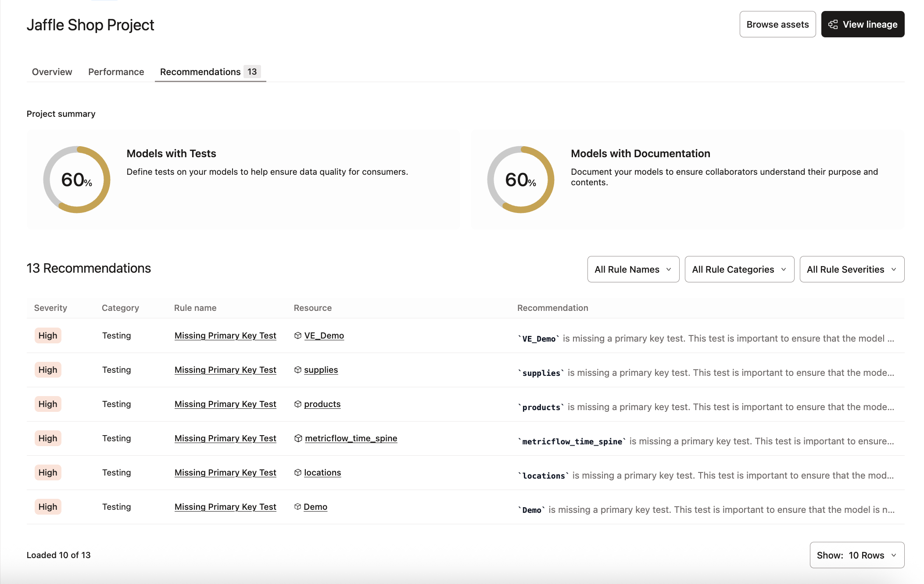
Task: Click the cube icon next to Demo resource
Action: 298,506
